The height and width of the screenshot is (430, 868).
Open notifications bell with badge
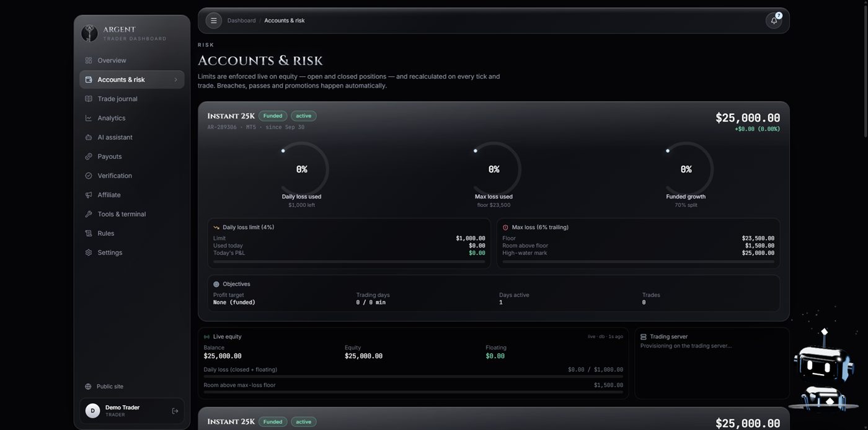tap(774, 20)
